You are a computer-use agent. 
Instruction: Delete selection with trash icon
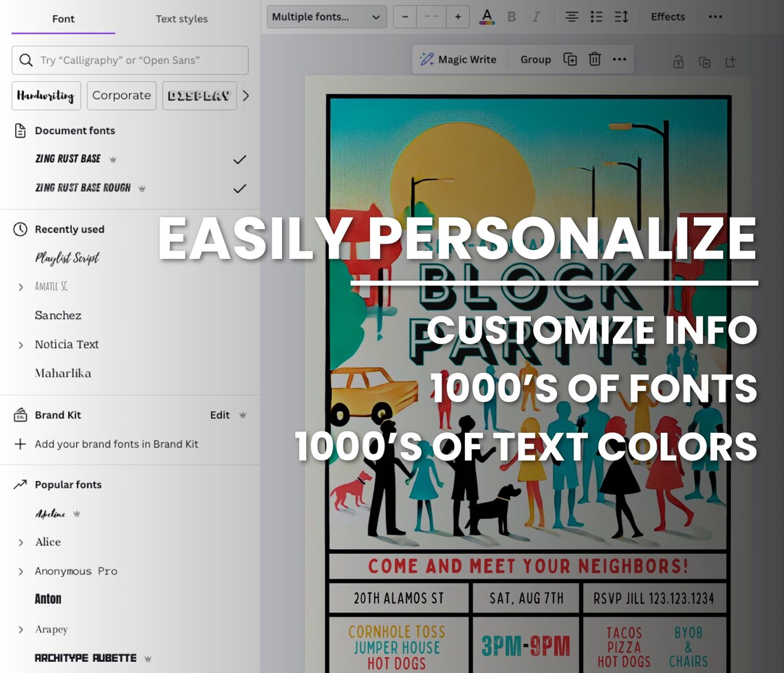594,60
